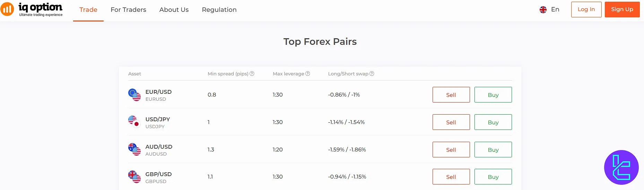Click the USD/JPY flag icon
Viewport: 644px width, 190px height.
pos(134,122)
